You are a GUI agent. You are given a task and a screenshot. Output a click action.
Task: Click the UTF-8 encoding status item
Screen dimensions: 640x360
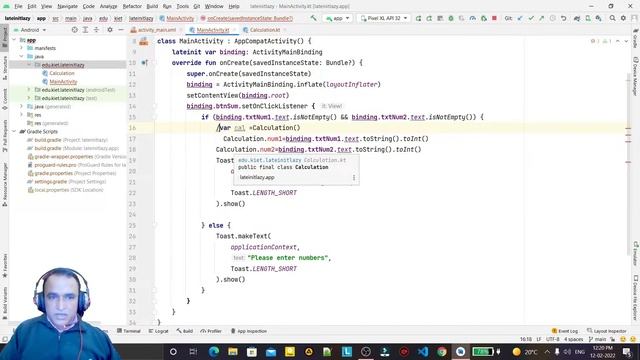tap(552, 339)
